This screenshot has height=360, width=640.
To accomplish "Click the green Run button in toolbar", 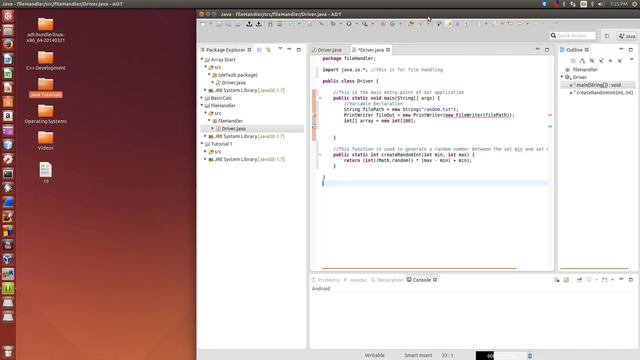I will pyautogui.click(x=349, y=24).
